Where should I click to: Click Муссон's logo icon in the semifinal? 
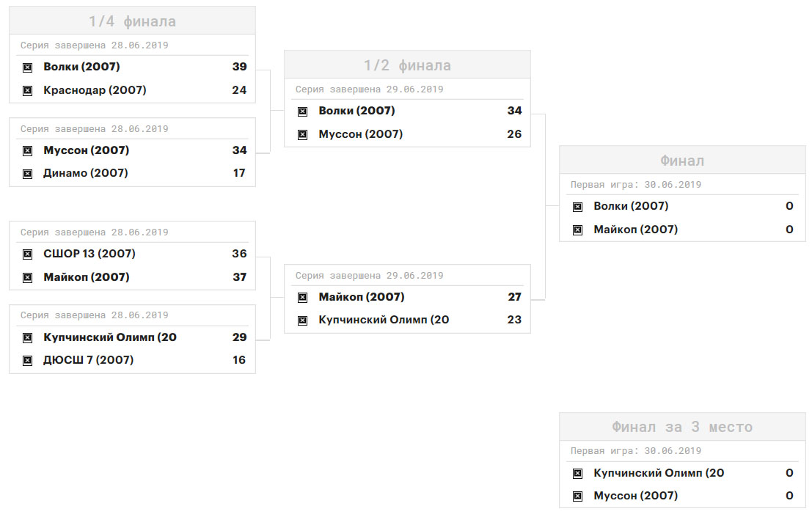click(x=302, y=134)
